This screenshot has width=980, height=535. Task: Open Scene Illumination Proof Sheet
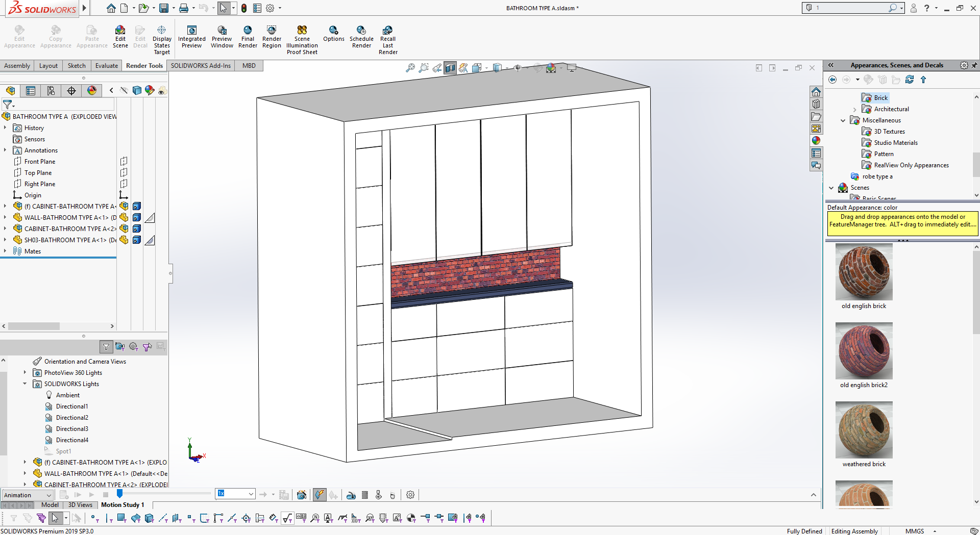pyautogui.click(x=302, y=31)
